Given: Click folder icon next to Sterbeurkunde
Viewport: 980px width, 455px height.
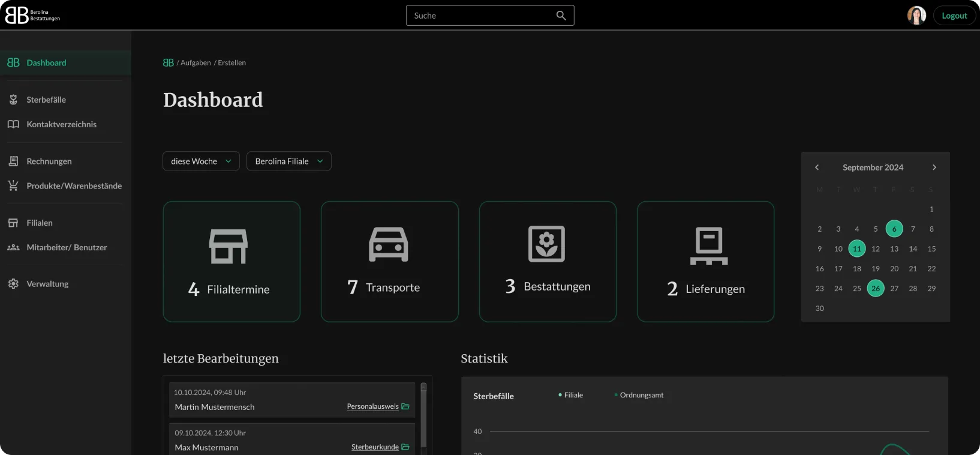Looking at the screenshot, I should [405, 447].
